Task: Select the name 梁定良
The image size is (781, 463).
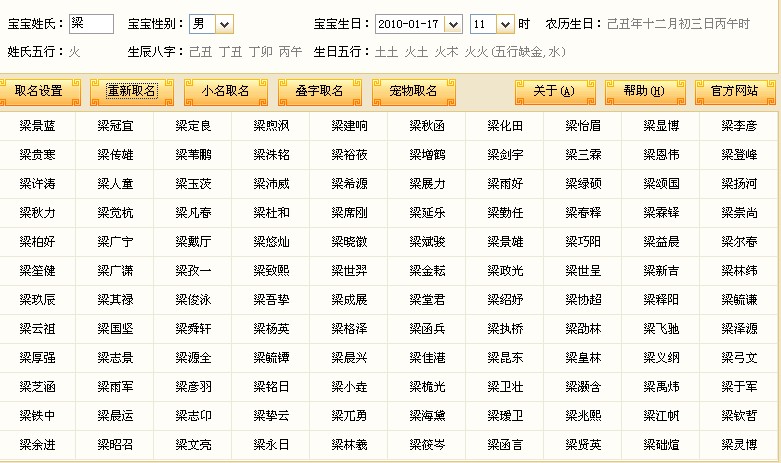Action: [193, 126]
